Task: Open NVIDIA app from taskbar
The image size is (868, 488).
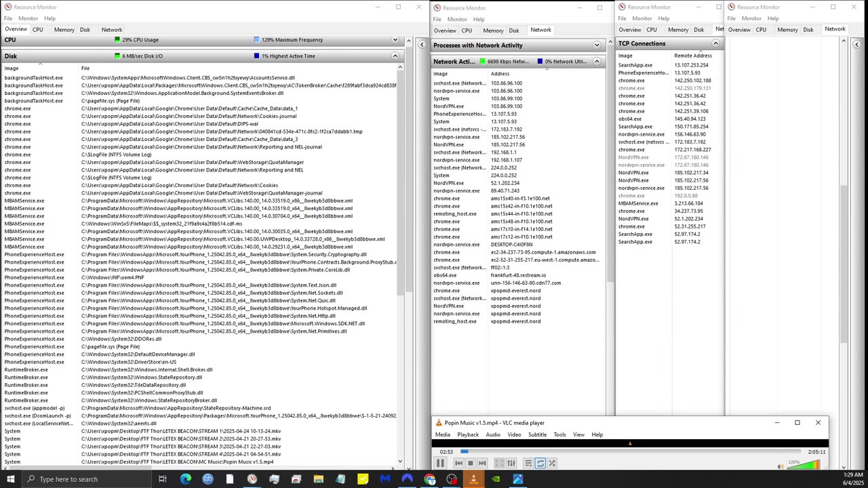Action: point(496,479)
